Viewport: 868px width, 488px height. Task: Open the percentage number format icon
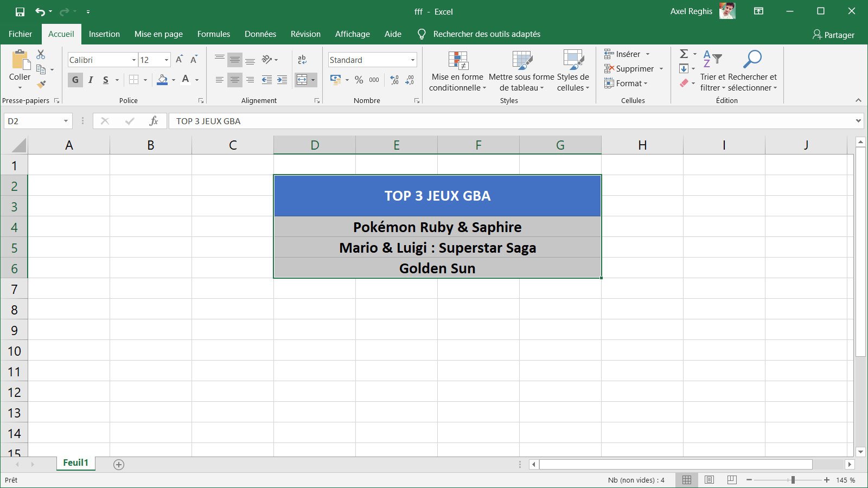(358, 80)
